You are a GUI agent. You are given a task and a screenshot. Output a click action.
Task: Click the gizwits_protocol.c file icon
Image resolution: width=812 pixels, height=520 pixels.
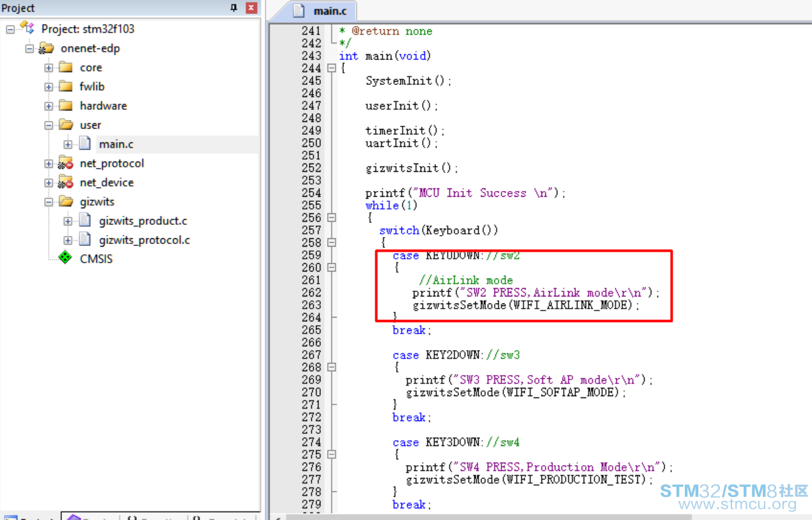click(85, 240)
